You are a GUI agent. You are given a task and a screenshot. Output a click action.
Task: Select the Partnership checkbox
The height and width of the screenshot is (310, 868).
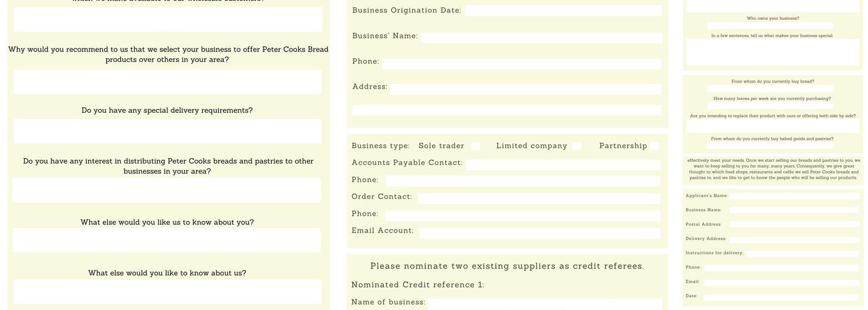coord(655,146)
